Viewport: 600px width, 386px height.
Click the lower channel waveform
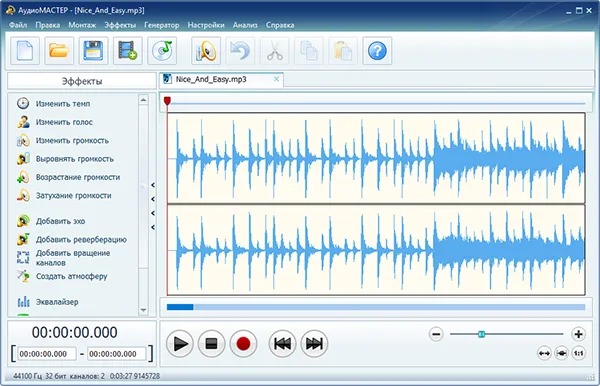point(376,250)
